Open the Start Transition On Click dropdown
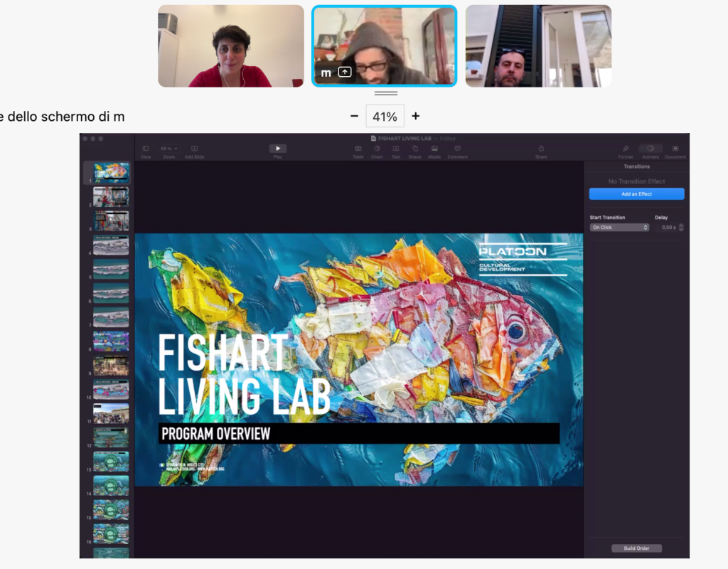 tap(619, 228)
